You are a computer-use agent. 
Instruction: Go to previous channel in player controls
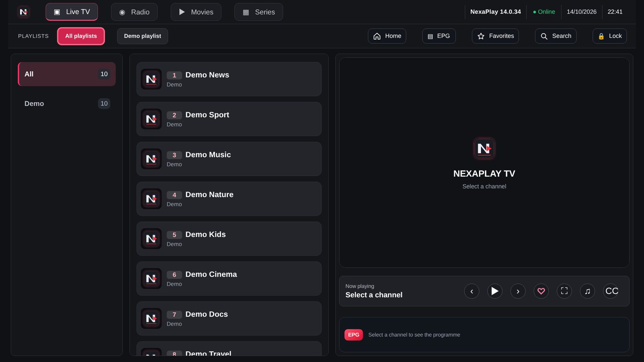coord(472,291)
